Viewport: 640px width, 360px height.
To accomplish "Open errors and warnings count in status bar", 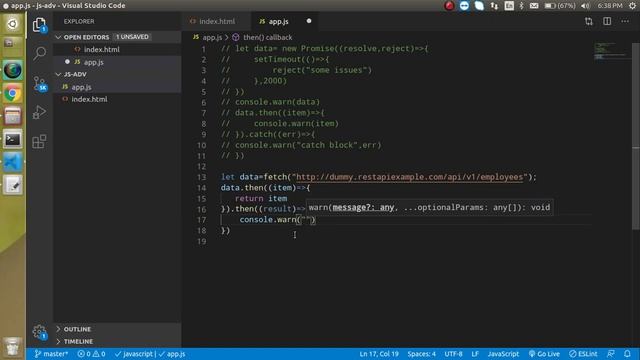I will click(x=91, y=354).
